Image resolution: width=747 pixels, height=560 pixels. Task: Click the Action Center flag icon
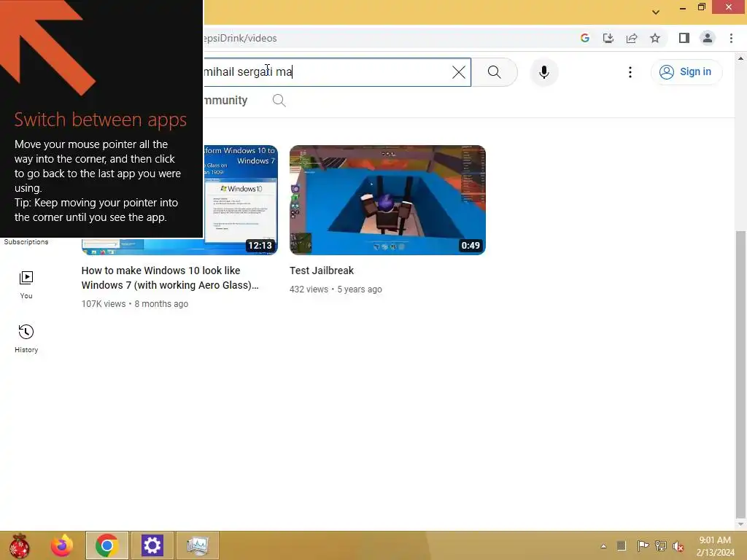click(x=643, y=545)
